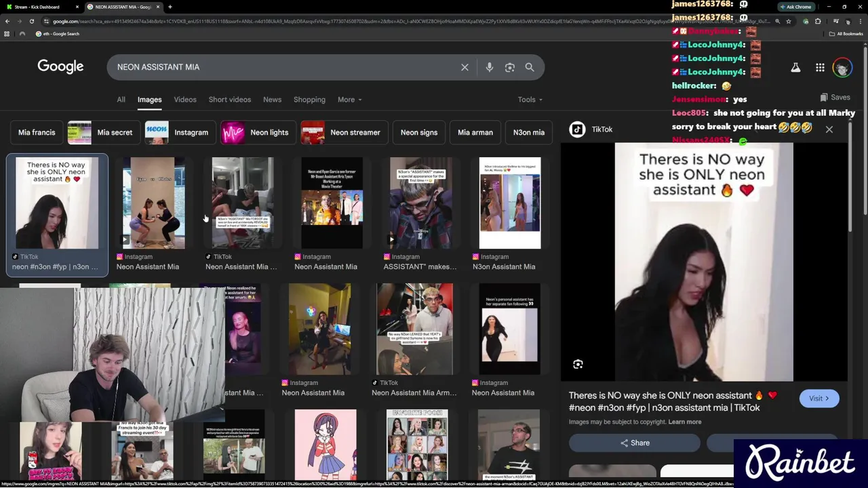Image resolution: width=868 pixels, height=488 pixels.
Task: Click Share button in preview panel
Action: [635, 443]
